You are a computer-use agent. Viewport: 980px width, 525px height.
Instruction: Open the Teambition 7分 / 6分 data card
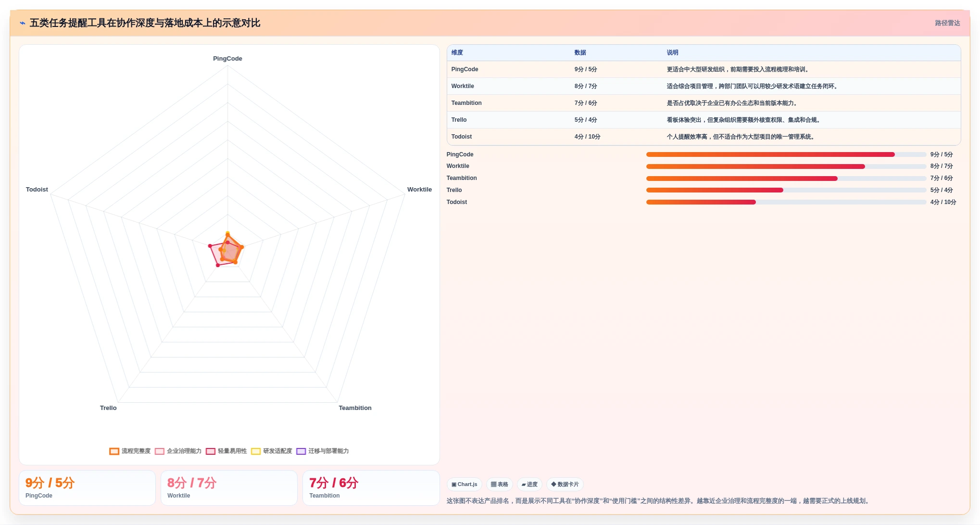pyautogui.click(x=371, y=488)
